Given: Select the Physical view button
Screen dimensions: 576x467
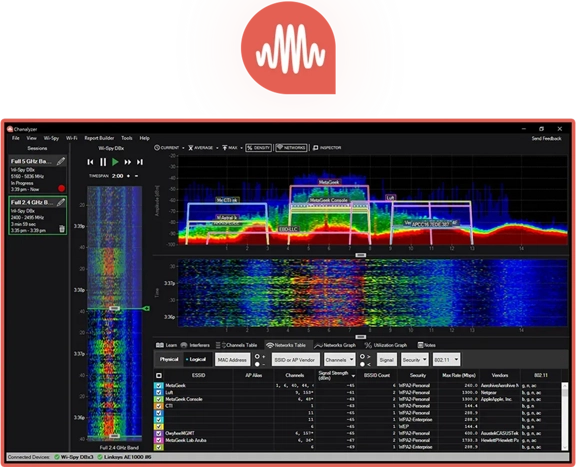Looking at the screenshot, I should pyautogui.click(x=169, y=359).
